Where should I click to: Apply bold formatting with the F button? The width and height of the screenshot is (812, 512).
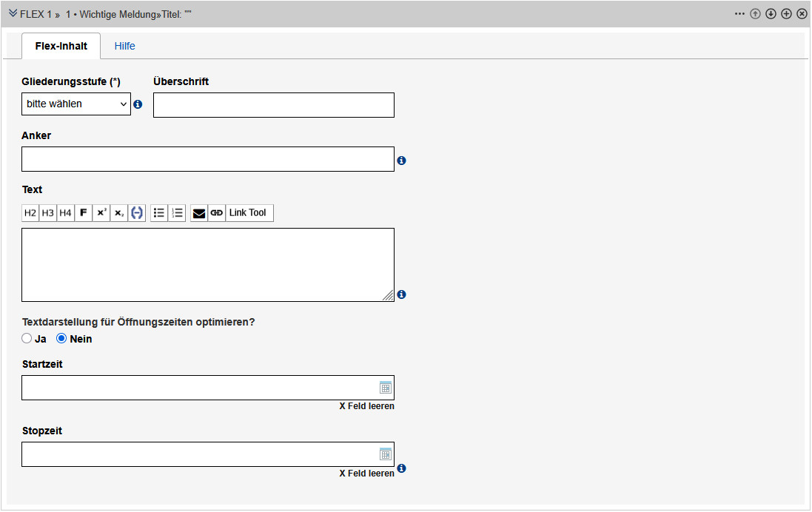pyautogui.click(x=84, y=213)
